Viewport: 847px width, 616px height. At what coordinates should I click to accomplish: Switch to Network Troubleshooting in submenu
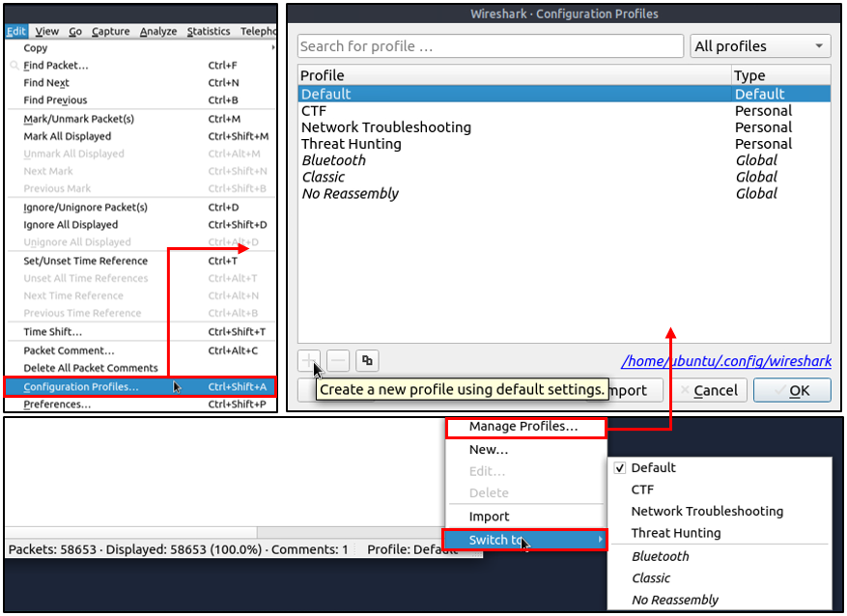[720, 512]
